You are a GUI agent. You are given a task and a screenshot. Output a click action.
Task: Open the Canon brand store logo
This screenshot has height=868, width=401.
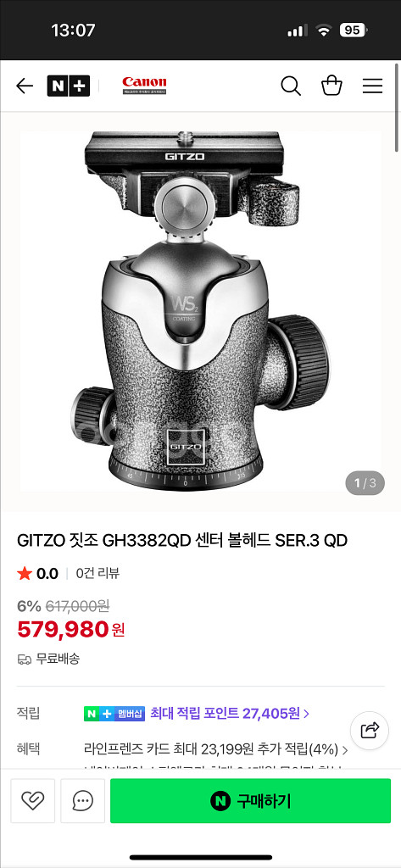(x=144, y=86)
